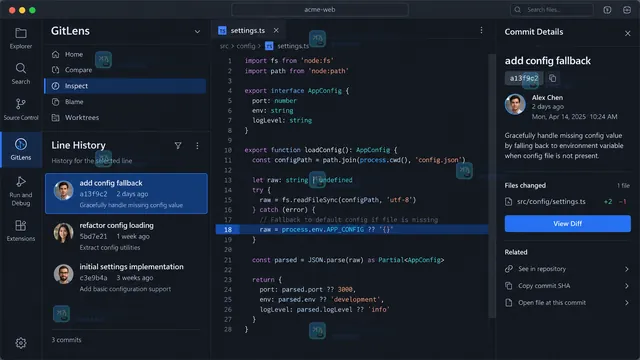Click the '+2' additions count

[608, 202]
